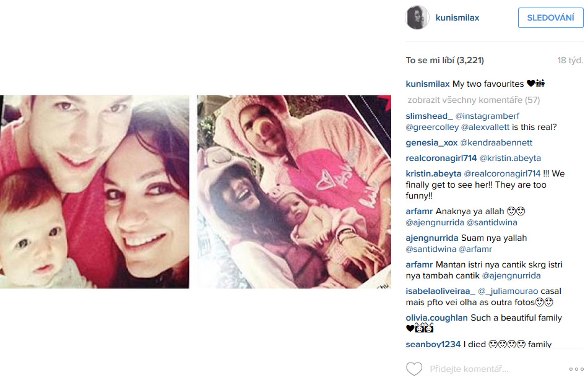Open realcoronagirl714 commenter profile
The height and width of the screenshot is (383, 588).
coord(441,158)
